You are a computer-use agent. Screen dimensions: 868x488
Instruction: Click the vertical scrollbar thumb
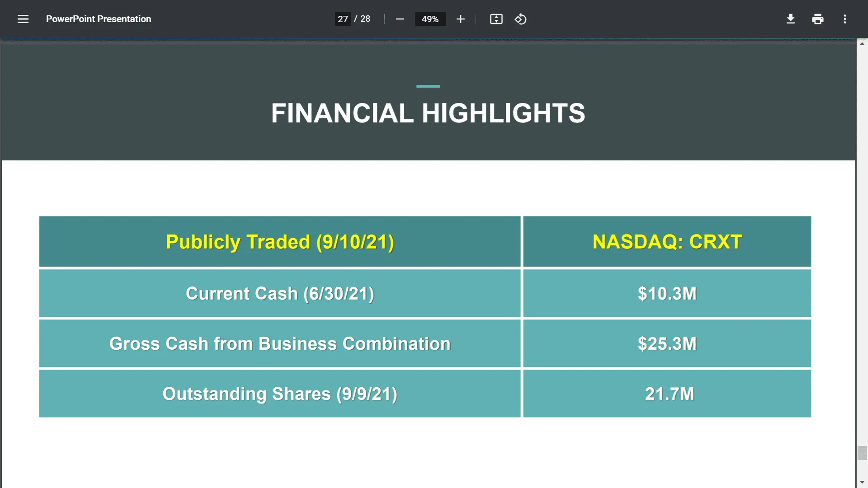click(862, 453)
